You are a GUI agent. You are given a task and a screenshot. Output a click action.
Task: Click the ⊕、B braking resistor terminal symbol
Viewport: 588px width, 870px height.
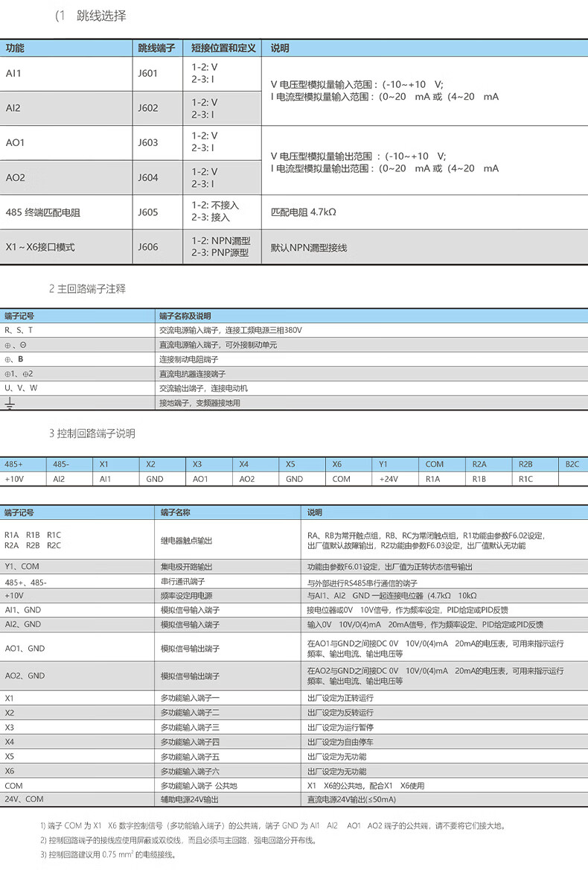(15, 359)
